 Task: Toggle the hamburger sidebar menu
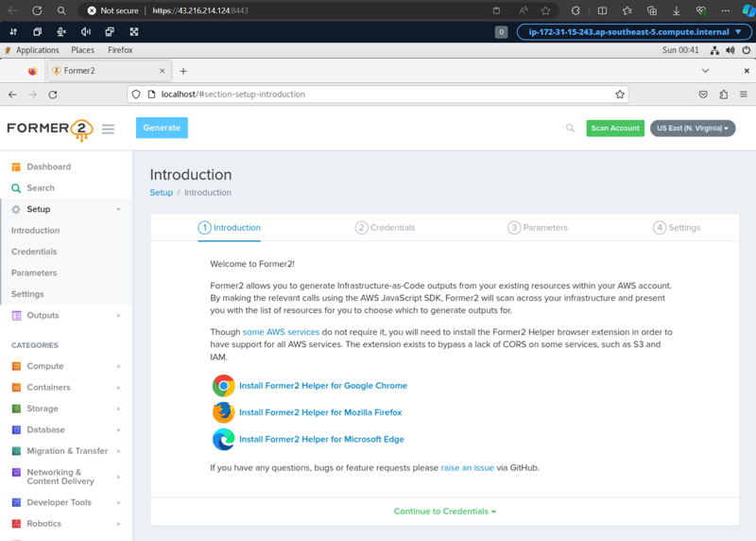pos(108,129)
